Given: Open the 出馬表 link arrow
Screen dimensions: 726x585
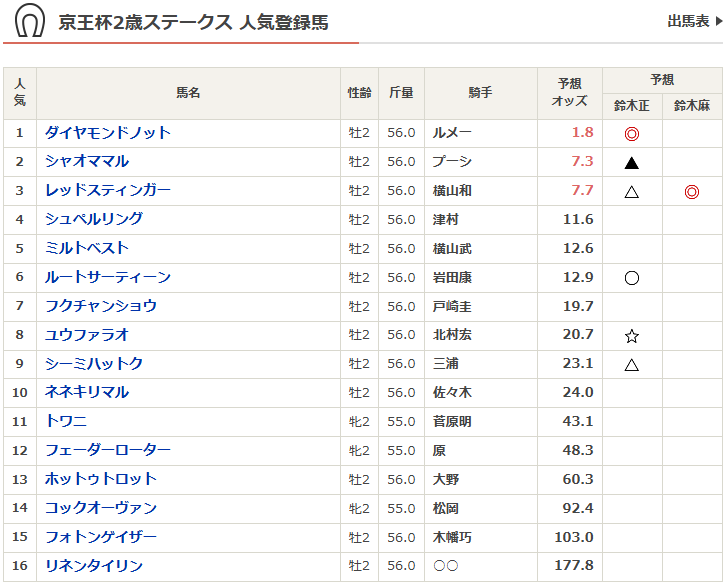Looking at the screenshot, I should click(718, 21).
